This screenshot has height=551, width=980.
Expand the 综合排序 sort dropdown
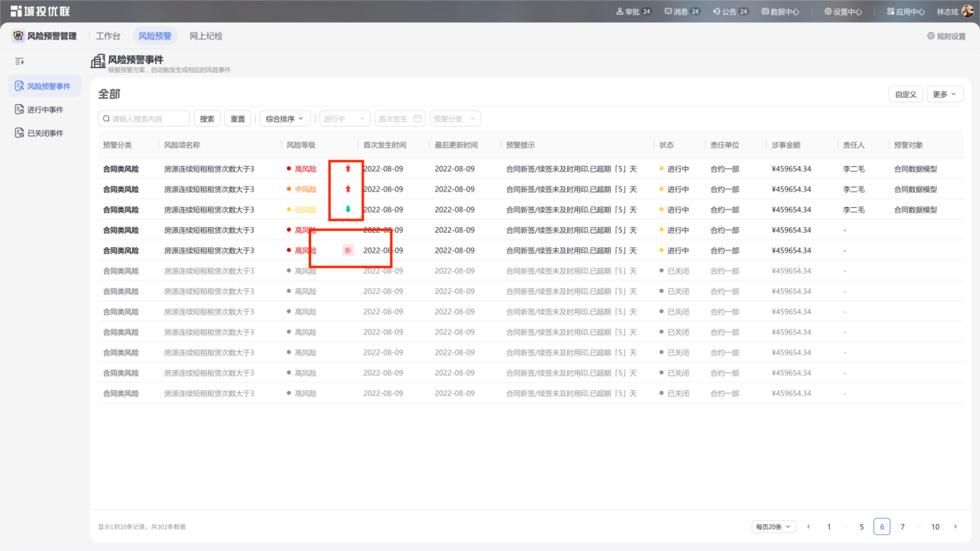[x=285, y=119]
